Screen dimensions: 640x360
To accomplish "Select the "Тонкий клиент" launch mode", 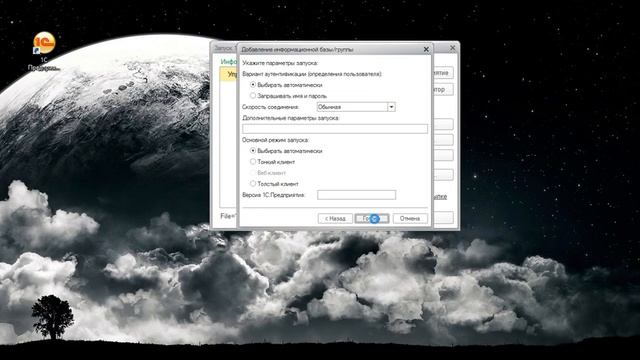I will [x=272, y=162].
